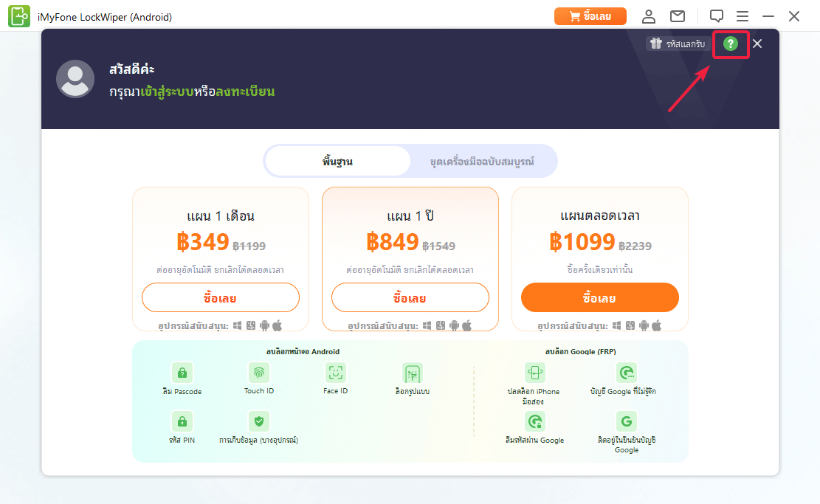The image size is (820, 504).
Task: Click the แผน 1 ปี plan title
Action: pyautogui.click(x=410, y=216)
